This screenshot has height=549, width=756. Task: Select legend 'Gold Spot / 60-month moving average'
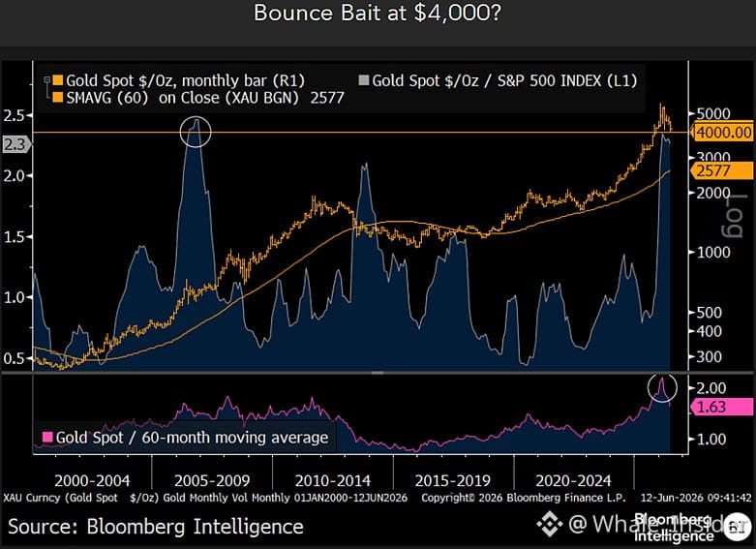tap(192, 438)
